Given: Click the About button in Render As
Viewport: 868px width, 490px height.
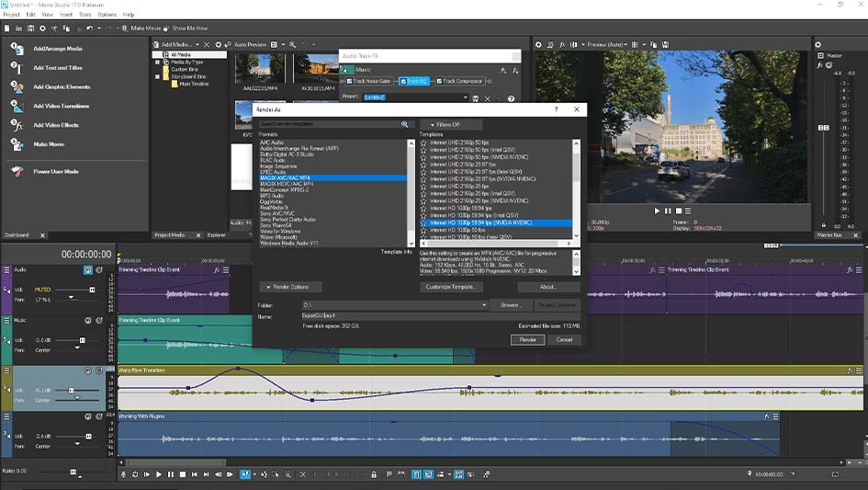Looking at the screenshot, I should pos(547,287).
